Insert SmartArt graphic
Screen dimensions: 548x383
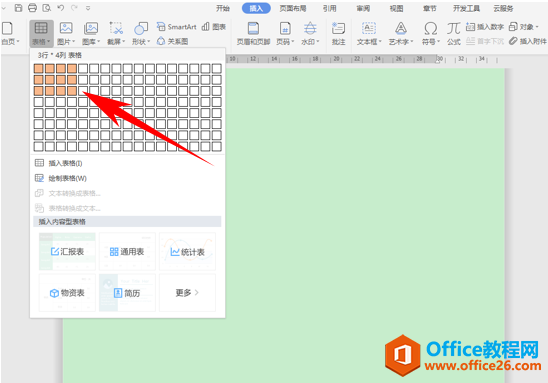click(176, 27)
